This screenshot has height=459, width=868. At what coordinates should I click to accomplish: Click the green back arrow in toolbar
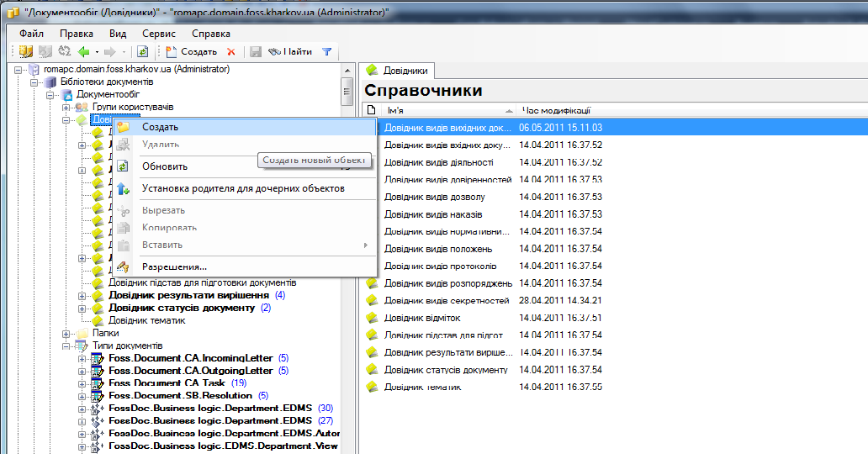coord(83,52)
